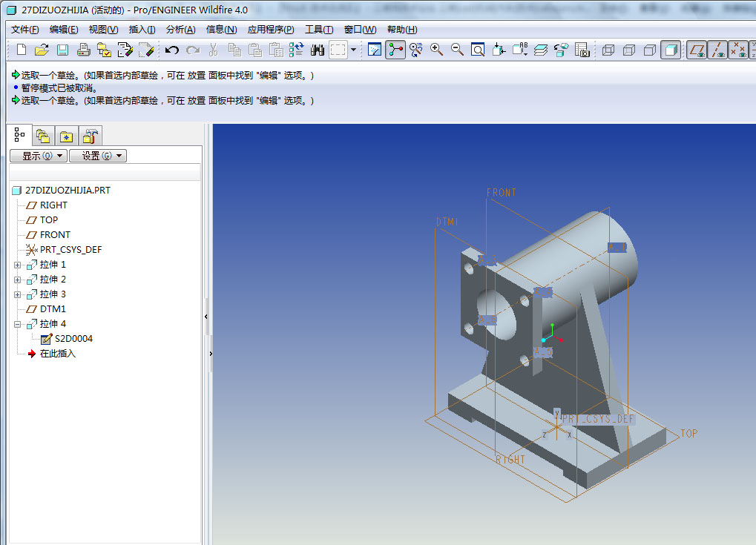The image size is (756, 545).
Task: Switch to wireframe display
Action: (x=608, y=50)
